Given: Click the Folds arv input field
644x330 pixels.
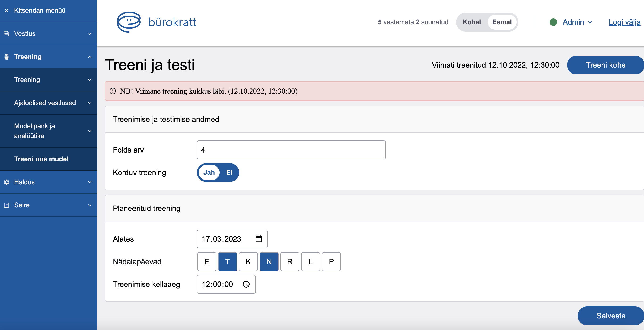Looking at the screenshot, I should (291, 150).
